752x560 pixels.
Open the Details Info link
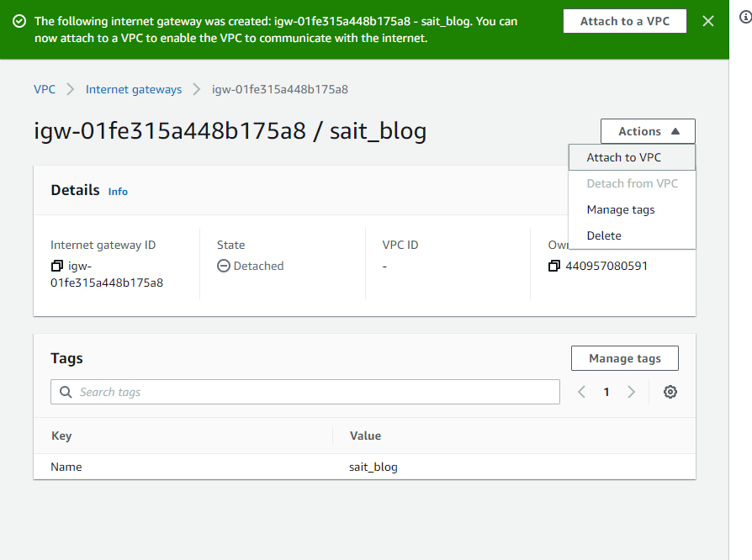[x=118, y=192]
